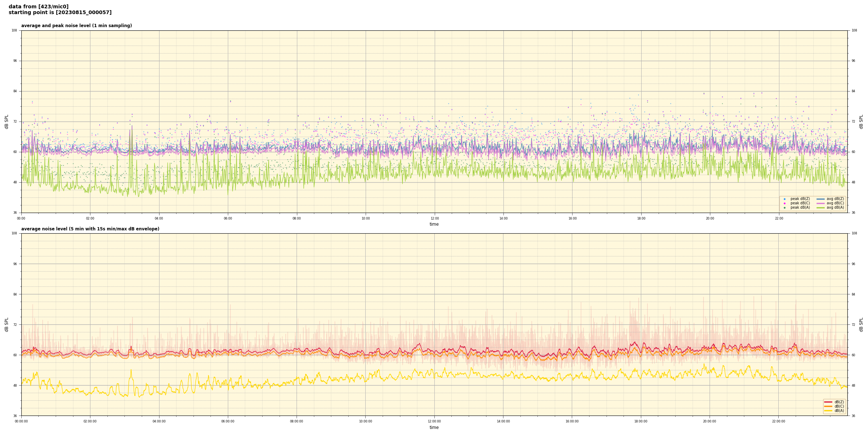This screenshot has height=434, width=868.
Task: Click the 22:00:00 tick label on bottom chart
Action: (778, 421)
